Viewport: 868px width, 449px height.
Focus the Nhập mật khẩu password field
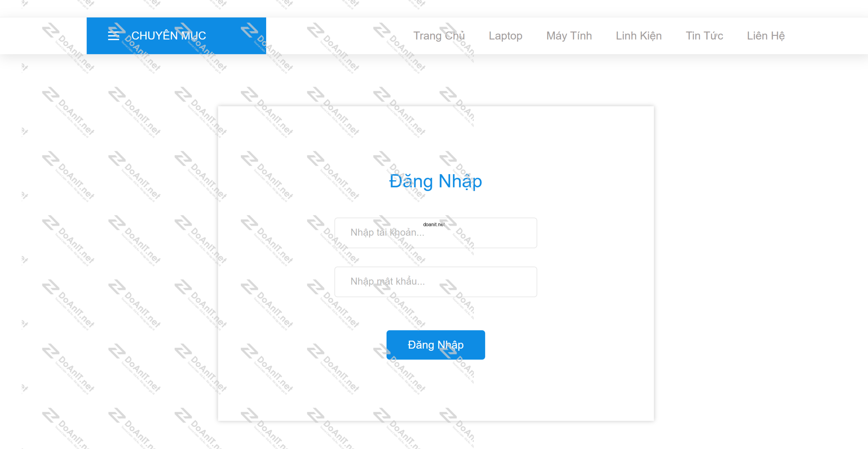436,282
